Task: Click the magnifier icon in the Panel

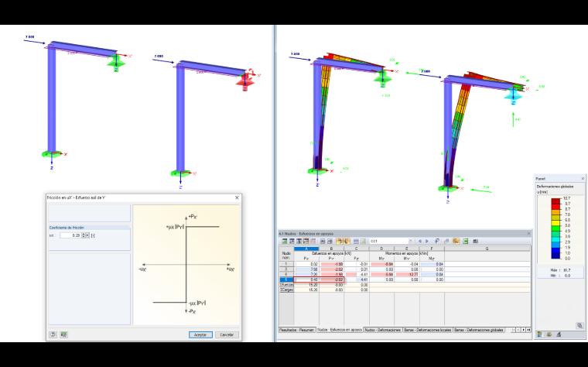Action: pos(579,325)
